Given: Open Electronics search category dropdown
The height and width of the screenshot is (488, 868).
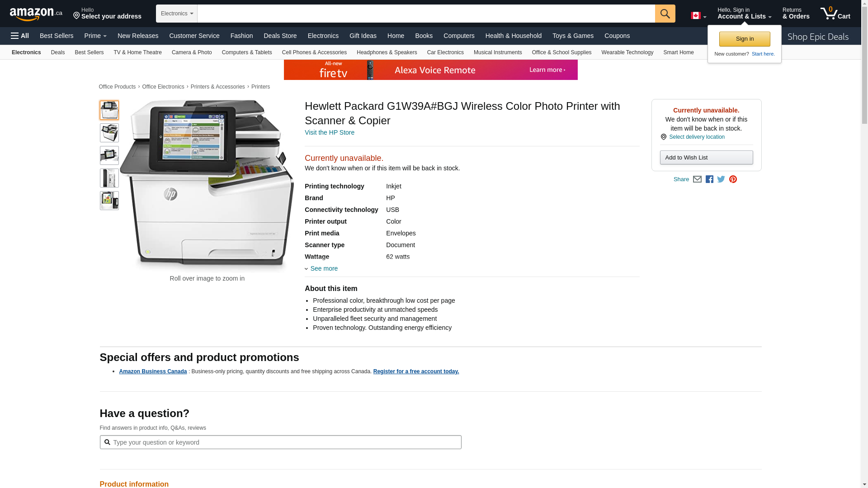Looking at the screenshot, I should point(177,14).
